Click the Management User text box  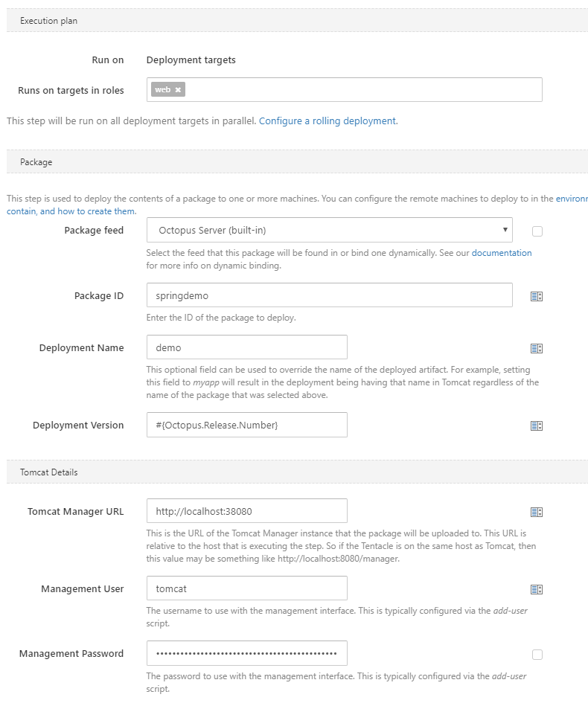click(246, 588)
